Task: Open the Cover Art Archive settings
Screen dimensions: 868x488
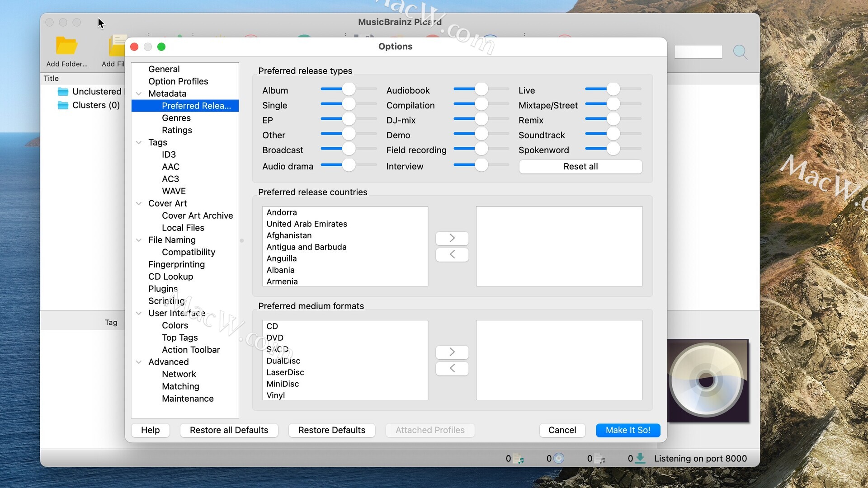Action: (197, 216)
